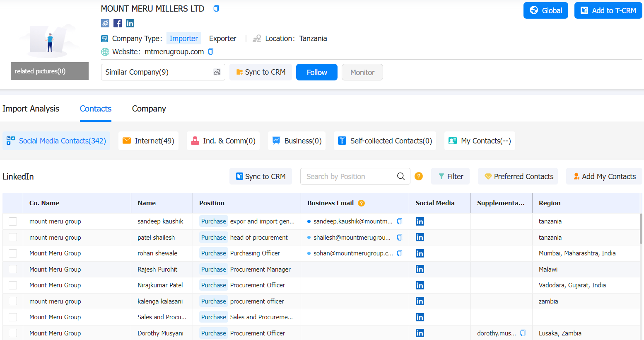Open the orange help icon beside position search
The height and width of the screenshot is (340, 644).
pyautogui.click(x=419, y=176)
